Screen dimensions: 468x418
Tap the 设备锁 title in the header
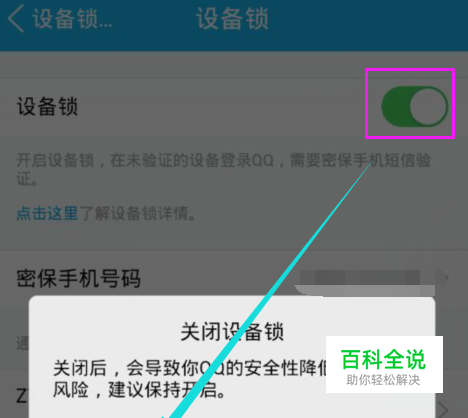(x=232, y=19)
